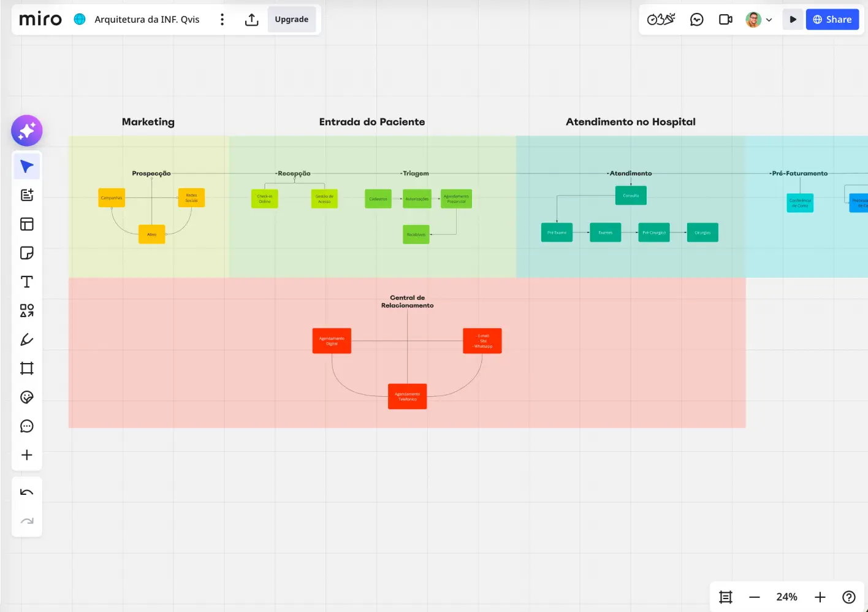Export the board via the upload icon
The height and width of the screenshot is (612, 868).
[x=251, y=20]
